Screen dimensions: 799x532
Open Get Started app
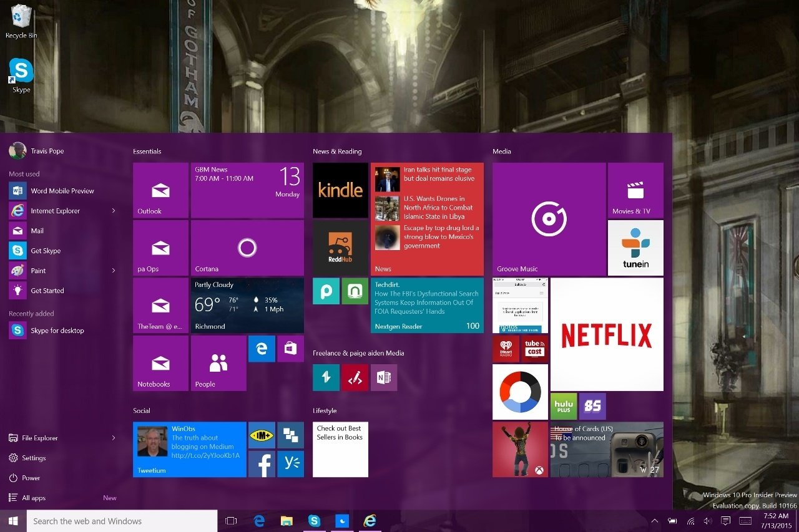(62, 291)
